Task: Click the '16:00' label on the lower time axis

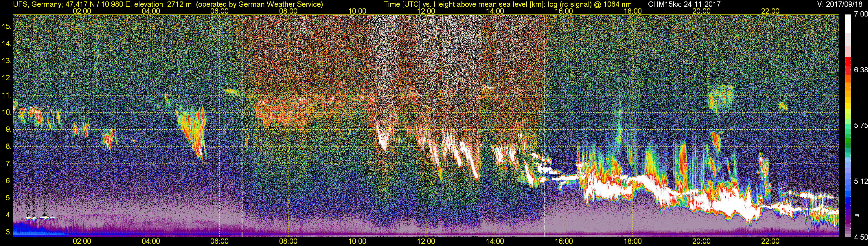Action: [x=564, y=242]
